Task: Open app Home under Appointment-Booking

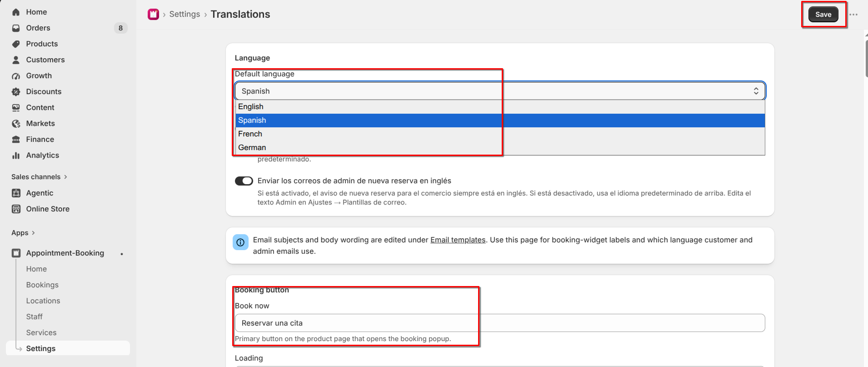Action: pyautogui.click(x=36, y=269)
